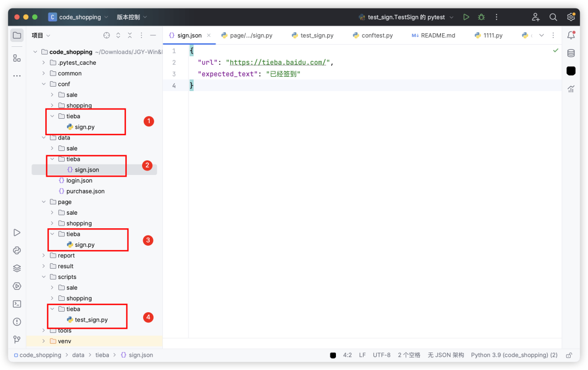
Task: Open IDE settings gear icon
Action: pyautogui.click(x=571, y=17)
